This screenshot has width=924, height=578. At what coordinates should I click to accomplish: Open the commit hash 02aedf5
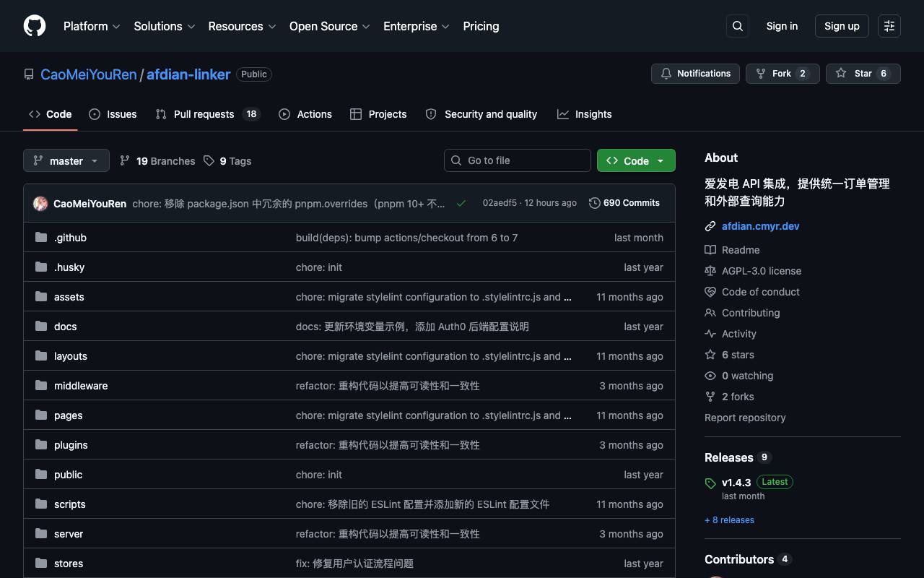tap(500, 203)
